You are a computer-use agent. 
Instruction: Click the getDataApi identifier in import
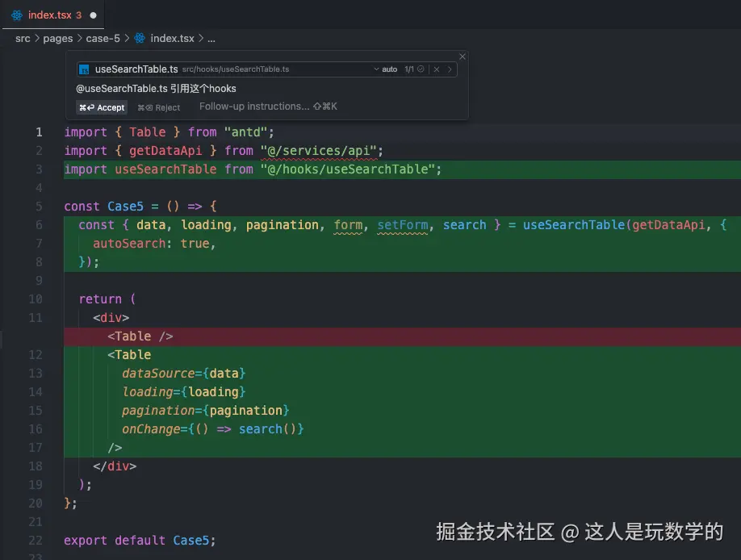click(x=165, y=151)
